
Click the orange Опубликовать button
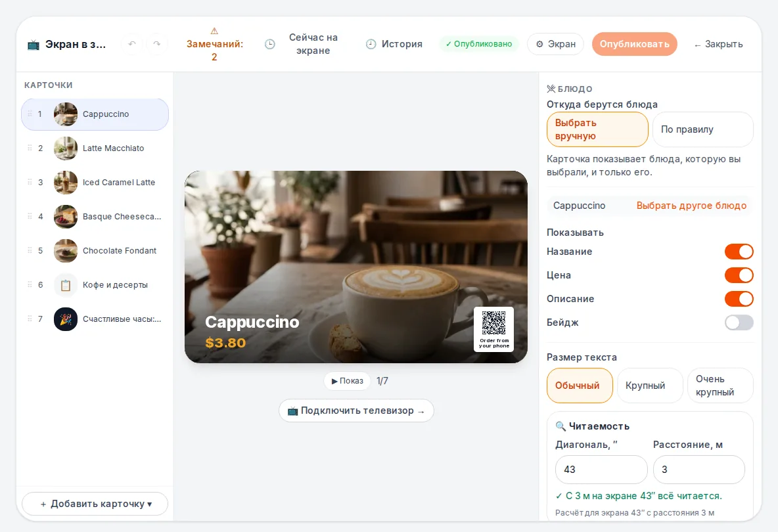634,44
